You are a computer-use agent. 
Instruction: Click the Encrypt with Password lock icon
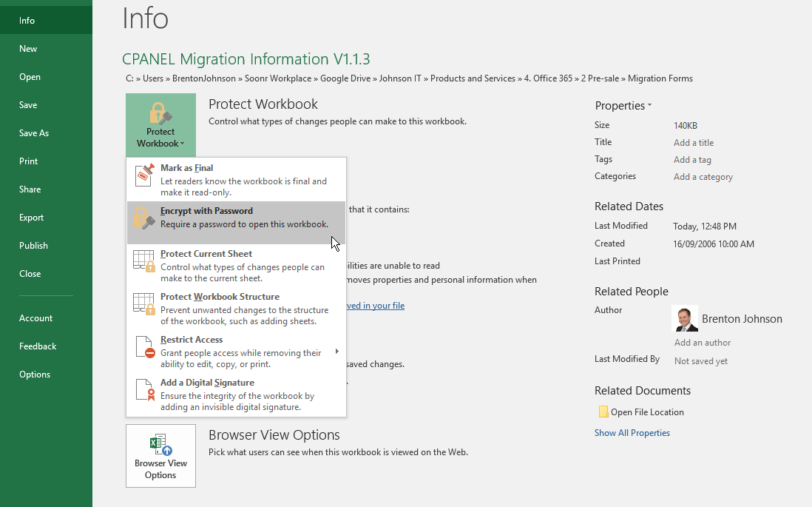(x=144, y=218)
